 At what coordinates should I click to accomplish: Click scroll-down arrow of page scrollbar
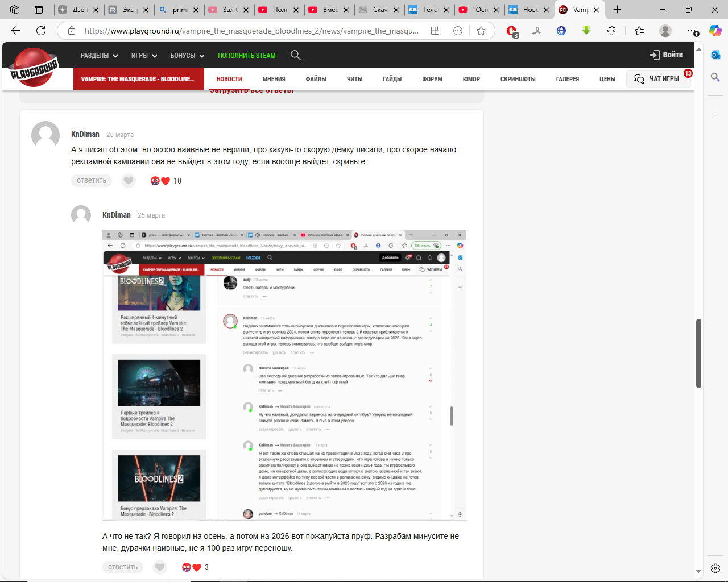click(698, 571)
